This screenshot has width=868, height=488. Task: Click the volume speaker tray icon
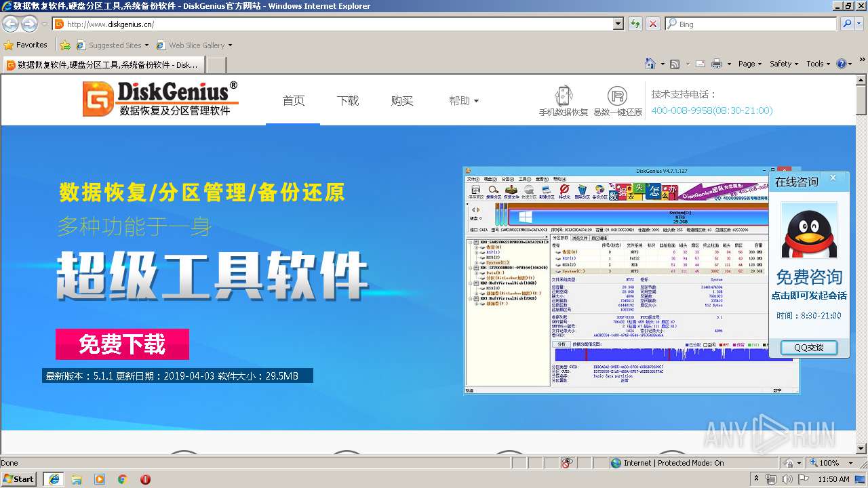point(787,479)
